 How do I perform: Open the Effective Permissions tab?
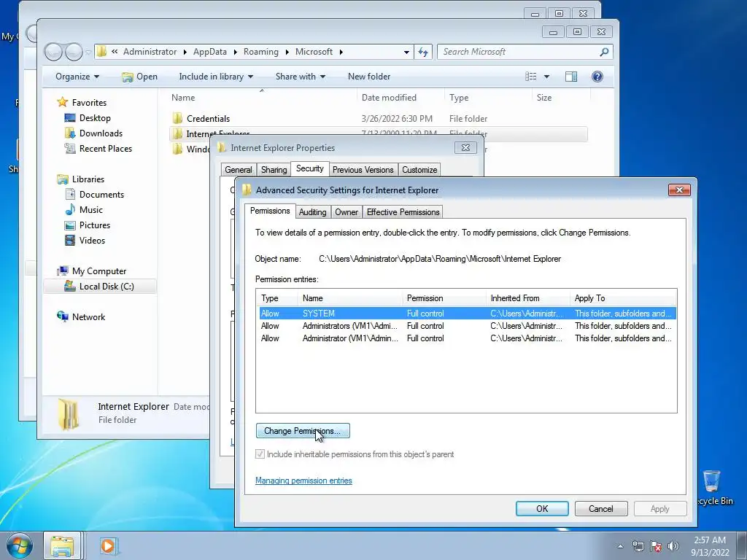pos(403,212)
